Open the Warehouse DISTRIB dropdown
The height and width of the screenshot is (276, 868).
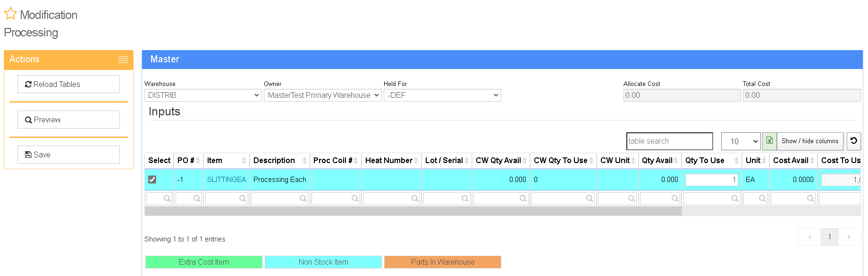[203, 95]
